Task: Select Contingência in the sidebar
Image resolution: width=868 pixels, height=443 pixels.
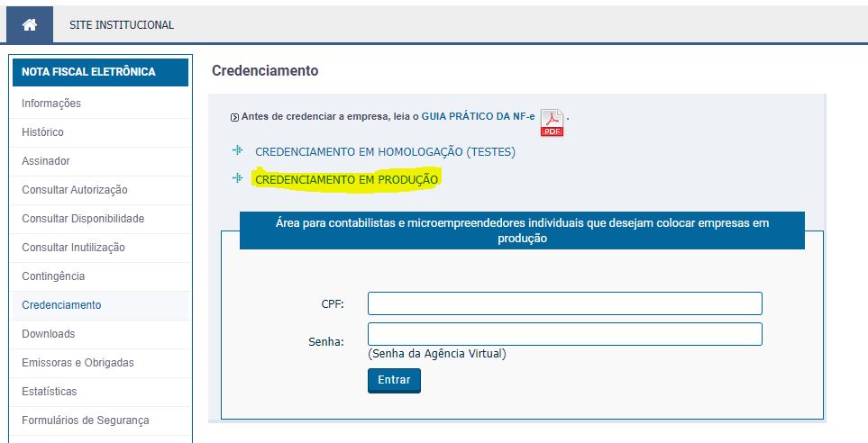Action: click(x=53, y=276)
